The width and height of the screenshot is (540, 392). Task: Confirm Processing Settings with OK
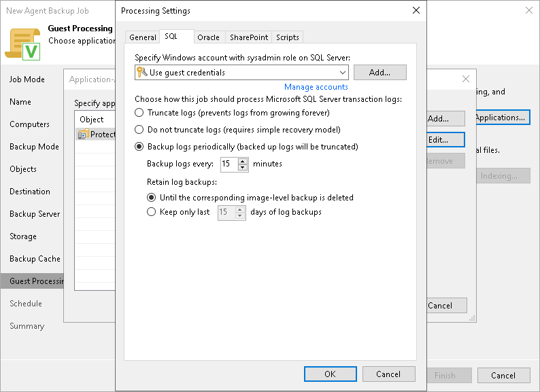click(331, 374)
